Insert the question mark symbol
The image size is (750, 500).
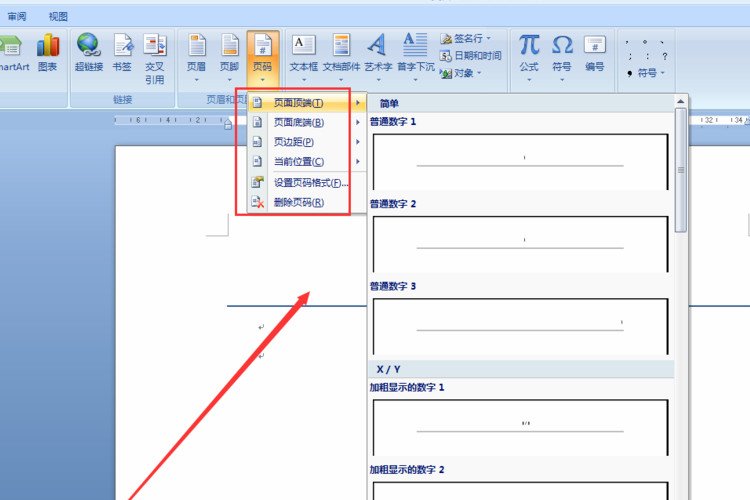665,56
